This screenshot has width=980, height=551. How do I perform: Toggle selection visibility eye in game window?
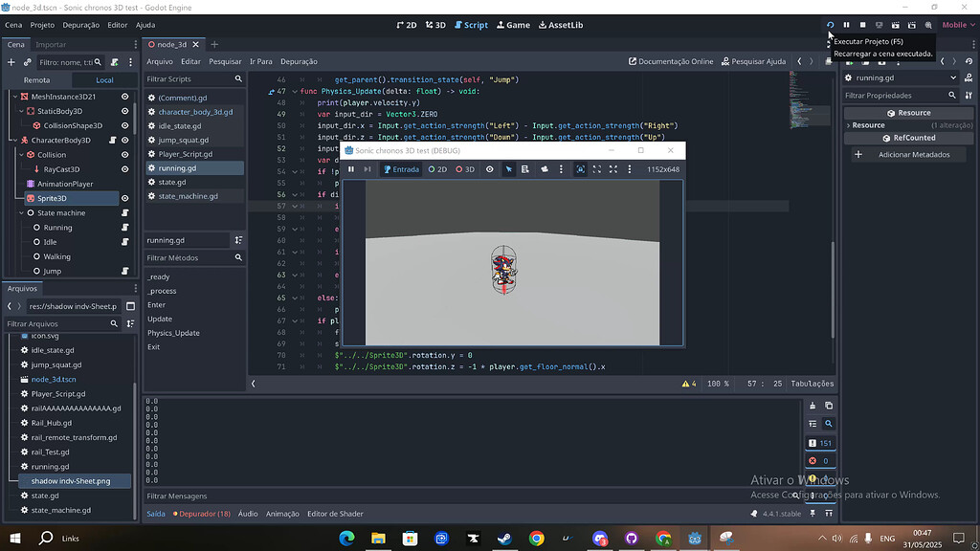coord(489,169)
